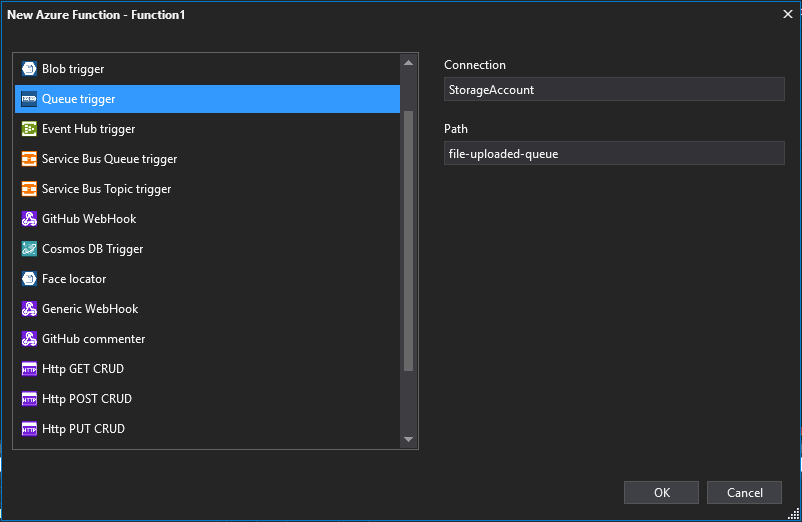This screenshot has width=802, height=522.
Task: Click the Face locator icon
Action: (x=29, y=279)
